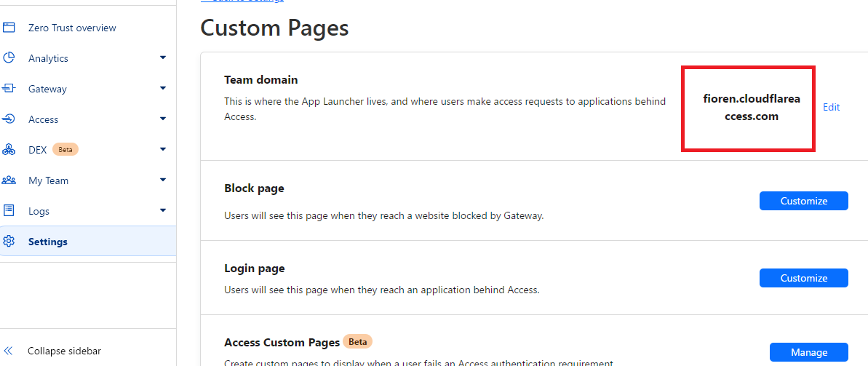The image size is (868, 366).
Task: Click the Access Custom Pages title
Action: point(282,342)
